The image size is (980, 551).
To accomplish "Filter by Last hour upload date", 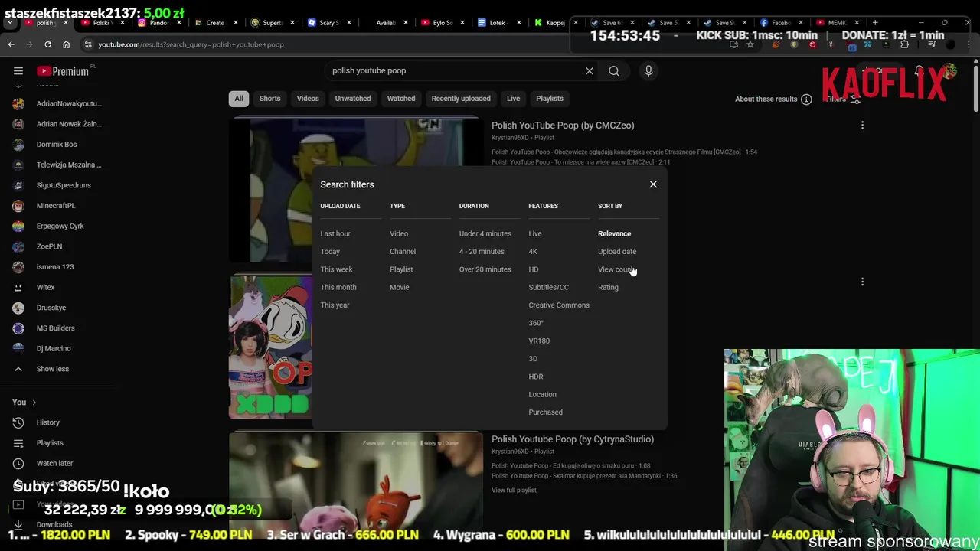I will click(x=335, y=234).
